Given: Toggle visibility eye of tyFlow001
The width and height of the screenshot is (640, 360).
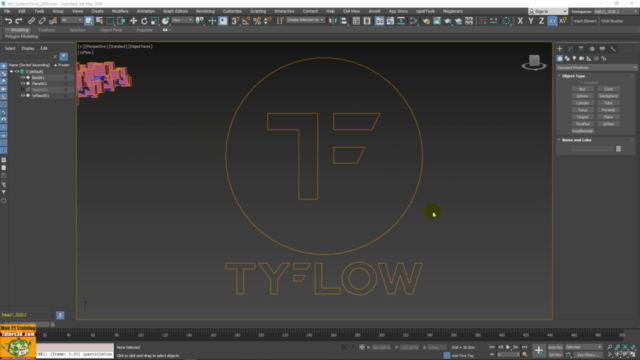Looking at the screenshot, I should tap(23, 96).
